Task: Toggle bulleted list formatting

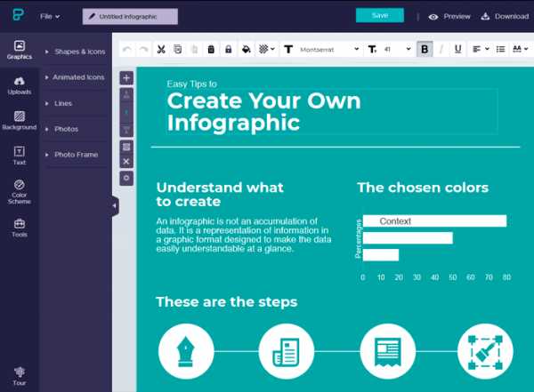Action: 500,50
